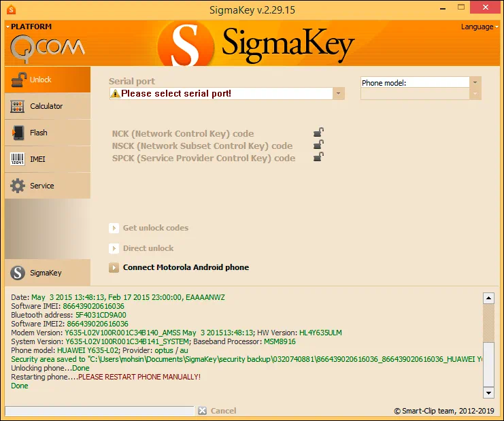Click the log scrollbar thumb
This screenshot has height=421, width=504.
pyautogui.click(x=488, y=364)
